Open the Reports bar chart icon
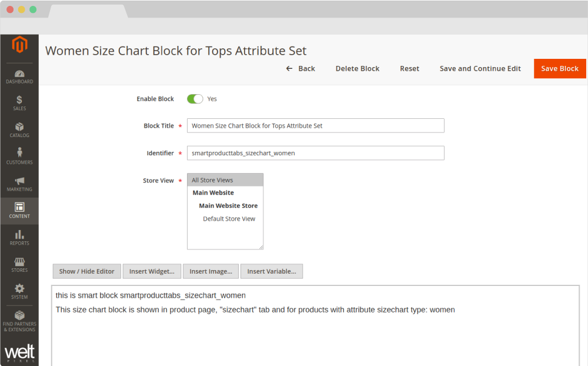Viewport: 588px width, 366px height. [19, 235]
